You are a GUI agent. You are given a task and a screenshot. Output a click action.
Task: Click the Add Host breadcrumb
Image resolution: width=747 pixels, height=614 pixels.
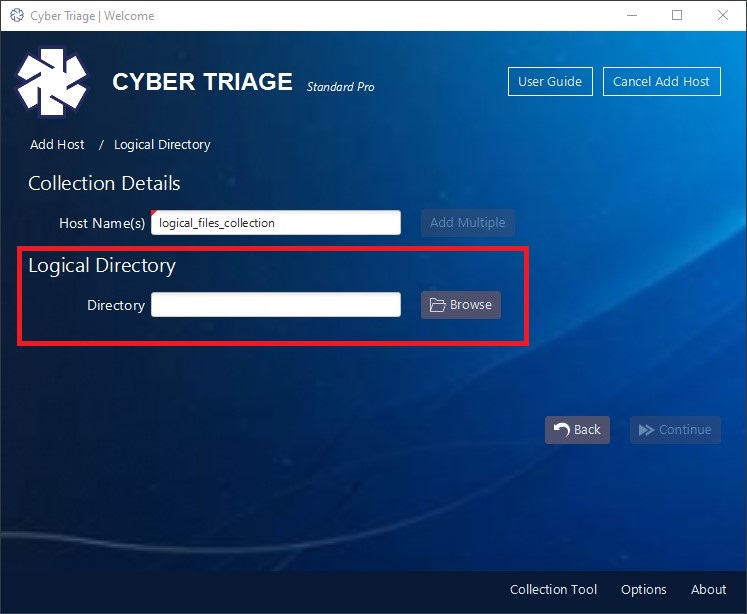point(57,144)
